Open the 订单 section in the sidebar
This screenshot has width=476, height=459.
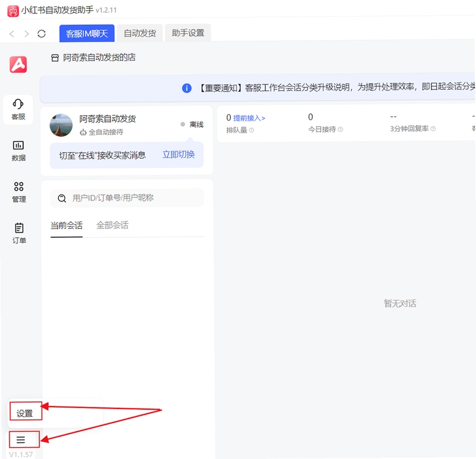point(19,233)
